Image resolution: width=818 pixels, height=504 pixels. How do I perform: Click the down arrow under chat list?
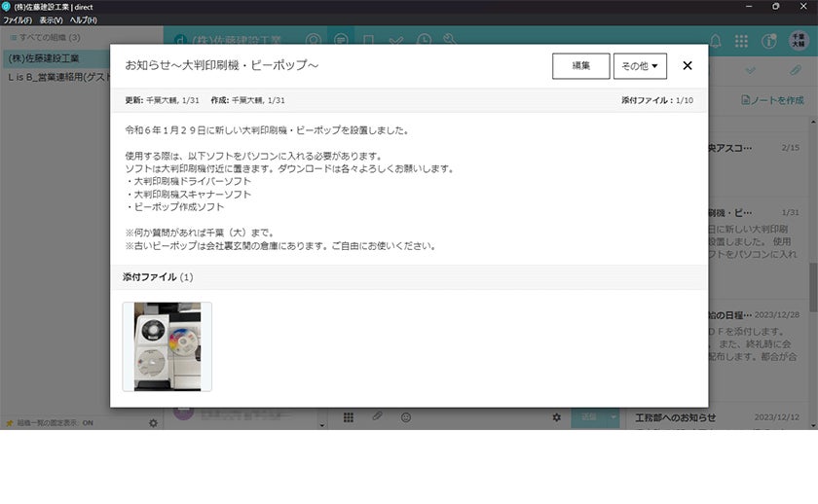pos(322,425)
